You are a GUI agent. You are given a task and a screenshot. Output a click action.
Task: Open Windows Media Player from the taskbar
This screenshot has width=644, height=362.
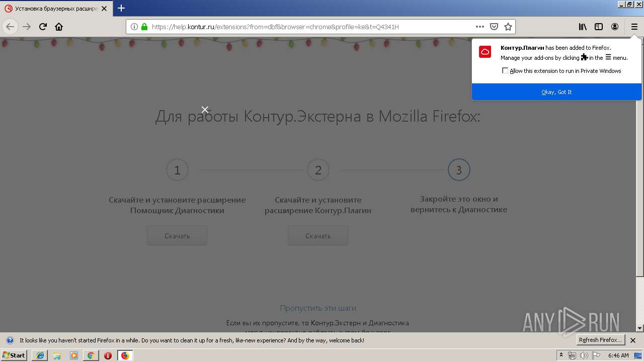74,355
